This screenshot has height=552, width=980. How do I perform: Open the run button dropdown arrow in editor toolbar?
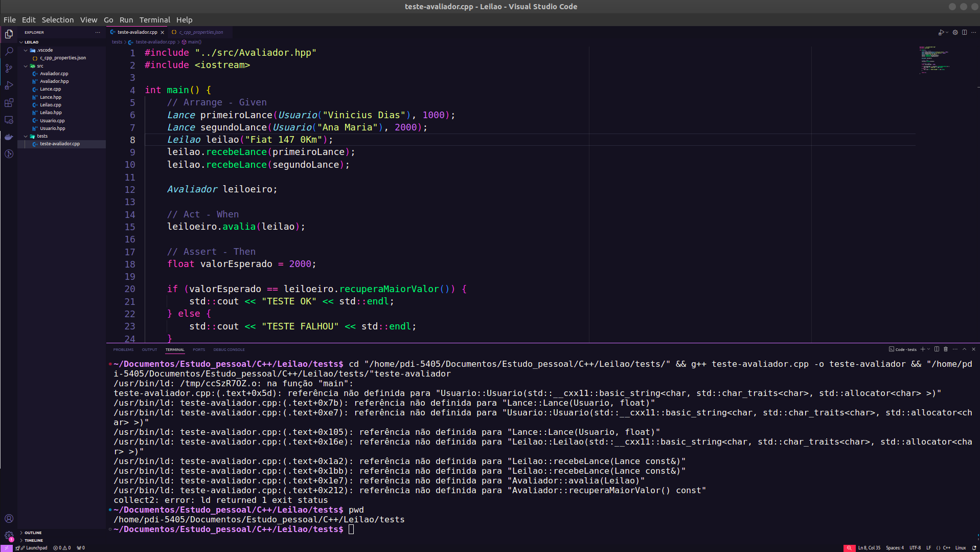pos(947,32)
